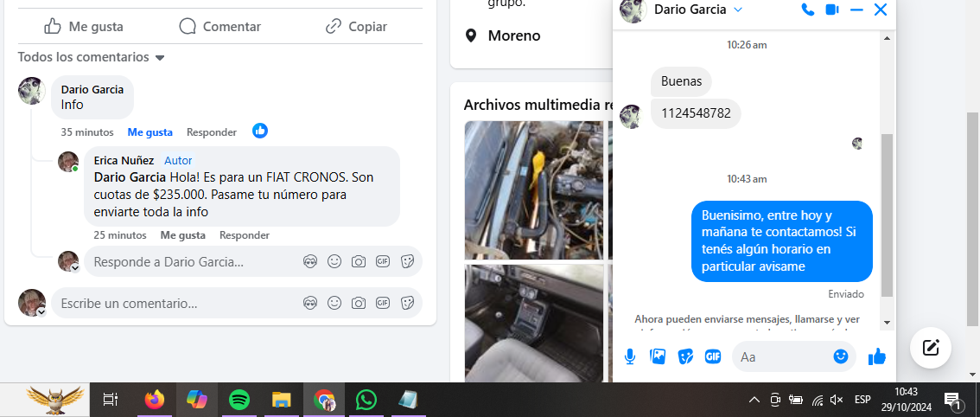The width and height of the screenshot is (980, 417).
Task: Attach a photo file in Messenger chat
Action: click(658, 356)
